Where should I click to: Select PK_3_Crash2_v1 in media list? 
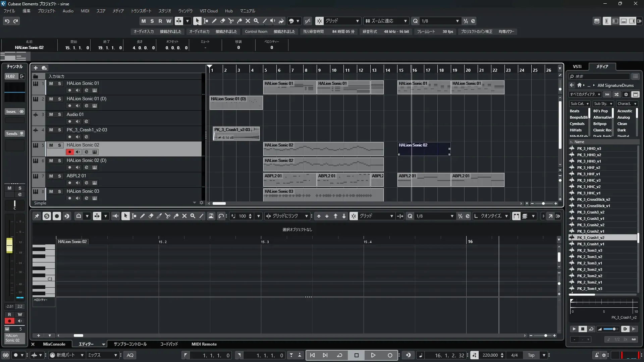(590, 231)
